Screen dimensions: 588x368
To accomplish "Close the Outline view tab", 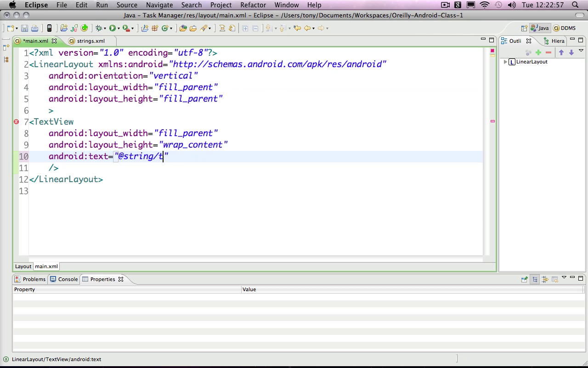I will click(529, 41).
